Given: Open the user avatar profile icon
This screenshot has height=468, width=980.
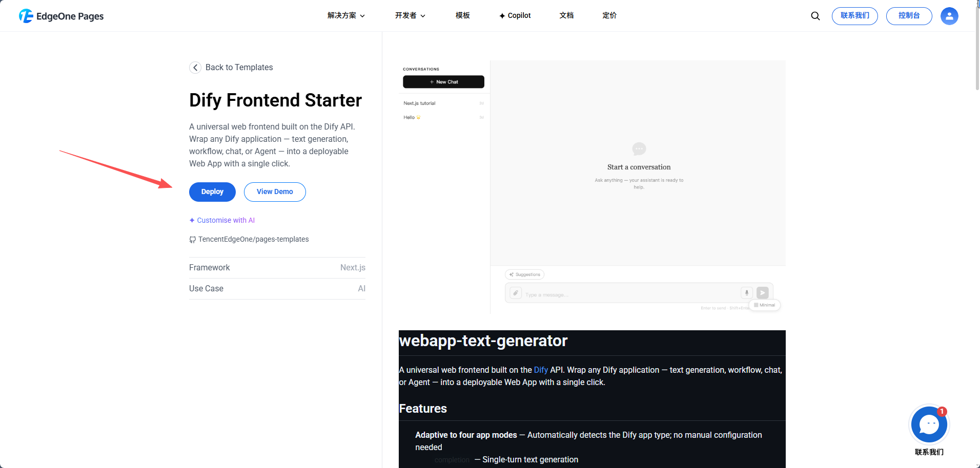Looking at the screenshot, I should tap(949, 16).
